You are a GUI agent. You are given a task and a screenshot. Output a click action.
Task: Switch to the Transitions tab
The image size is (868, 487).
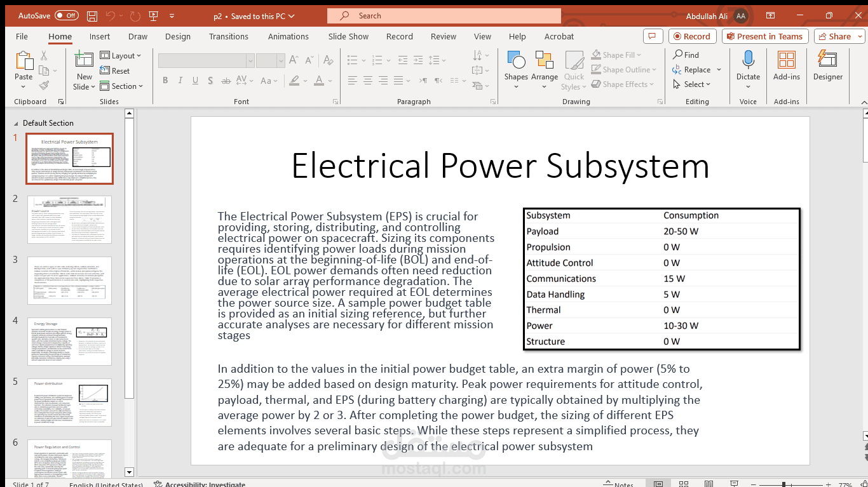coord(229,36)
